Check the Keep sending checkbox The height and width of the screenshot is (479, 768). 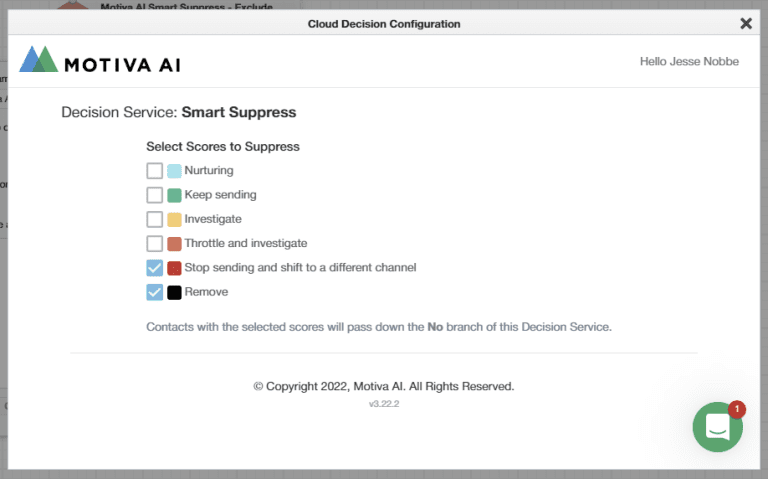click(155, 195)
